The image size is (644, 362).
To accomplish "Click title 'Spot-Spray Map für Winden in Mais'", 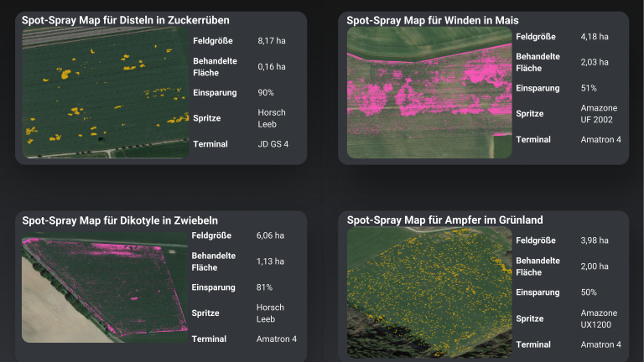I will [433, 19].
